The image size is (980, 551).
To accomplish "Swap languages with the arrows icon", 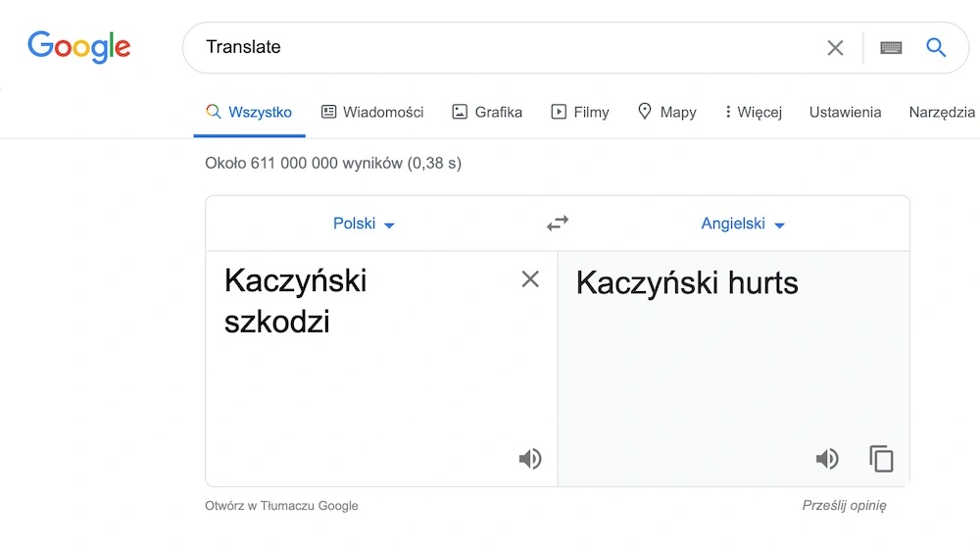I will [558, 224].
